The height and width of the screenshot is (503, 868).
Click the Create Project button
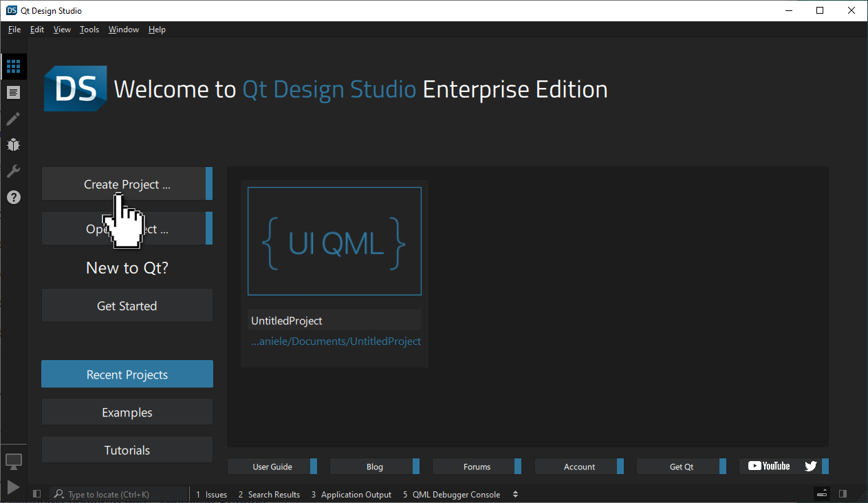(127, 183)
